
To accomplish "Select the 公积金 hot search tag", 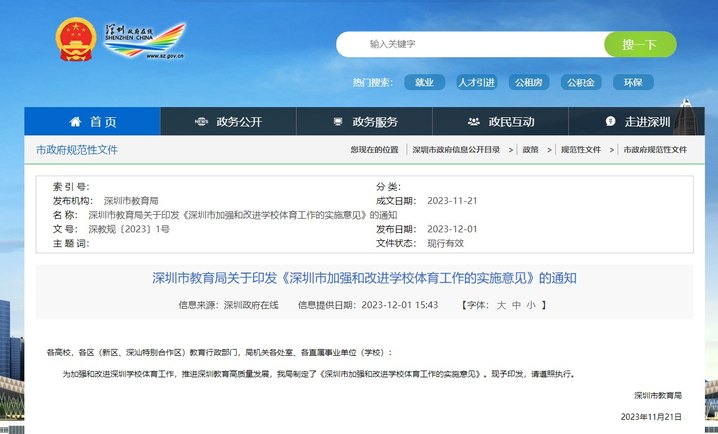I will tap(580, 82).
